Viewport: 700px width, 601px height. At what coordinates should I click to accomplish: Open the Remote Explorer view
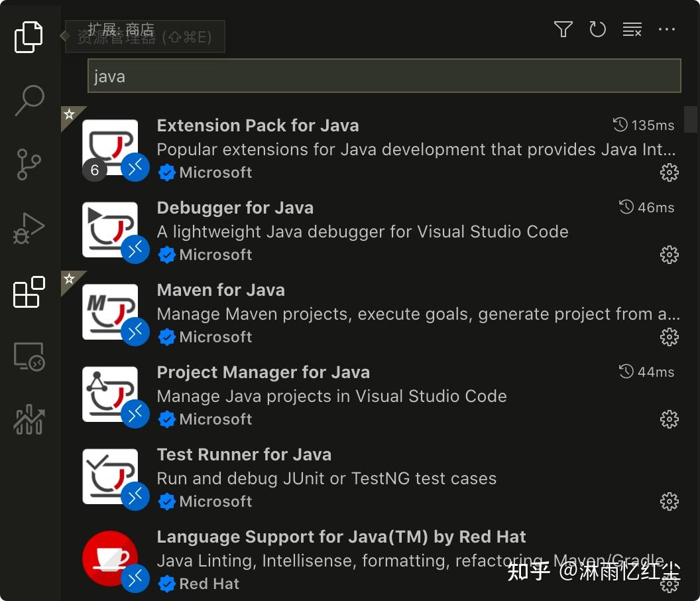tap(29, 356)
